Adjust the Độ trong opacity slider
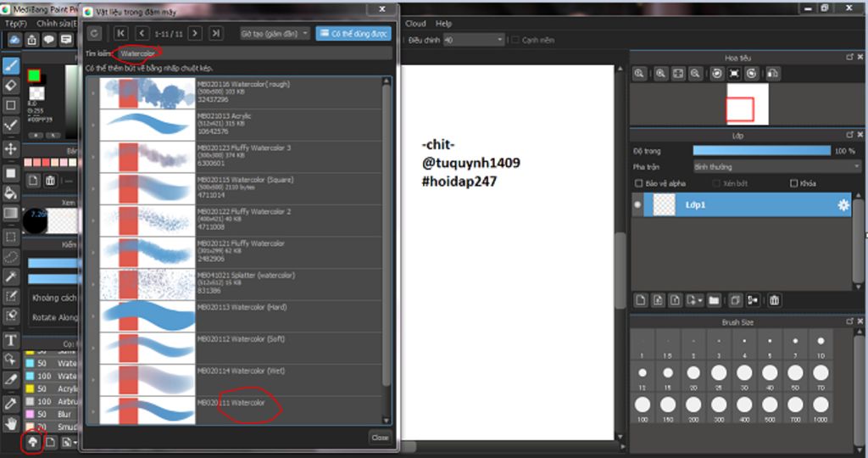 pos(762,151)
